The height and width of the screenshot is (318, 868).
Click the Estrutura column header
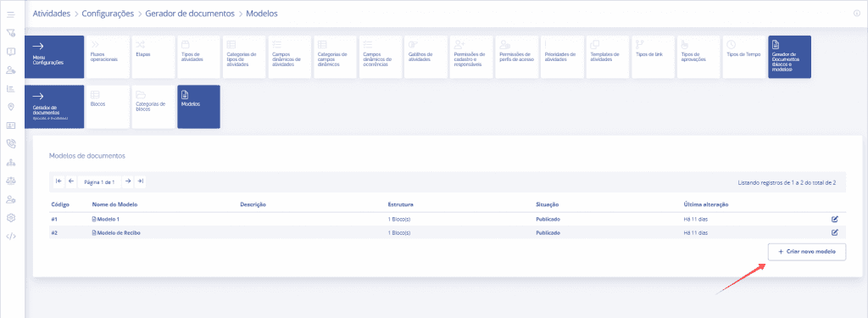point(401,204)
